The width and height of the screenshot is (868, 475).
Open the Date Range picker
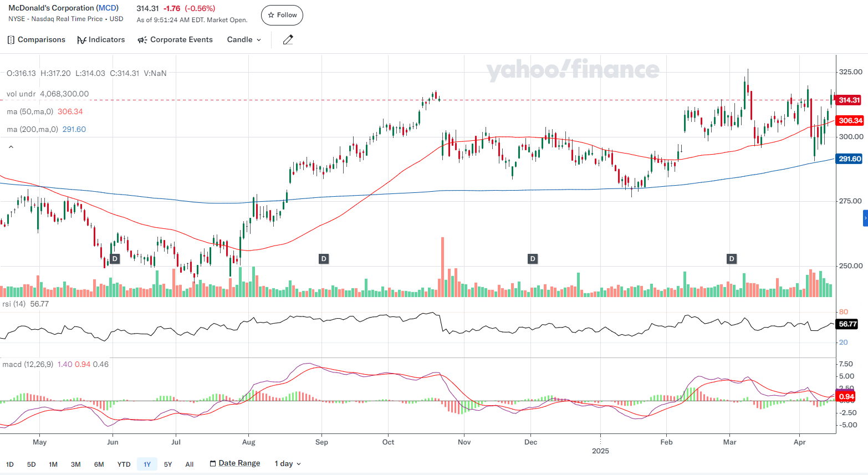point(235,463)
